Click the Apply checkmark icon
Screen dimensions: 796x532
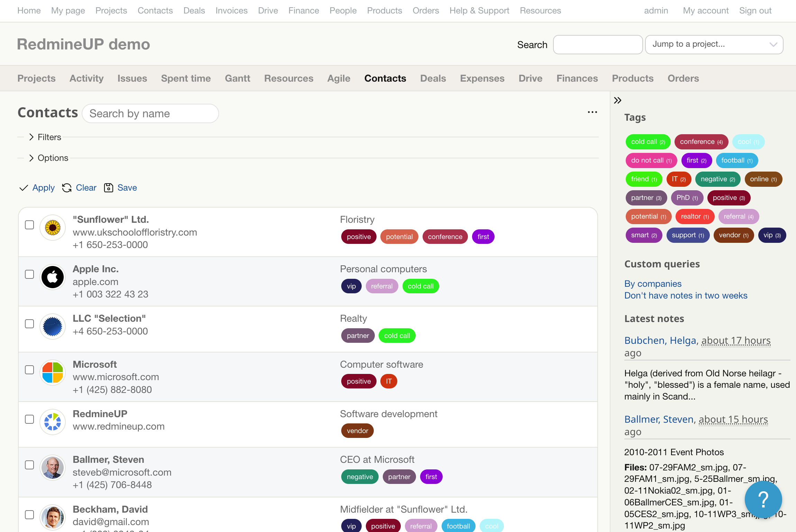[x=24, y=188]
